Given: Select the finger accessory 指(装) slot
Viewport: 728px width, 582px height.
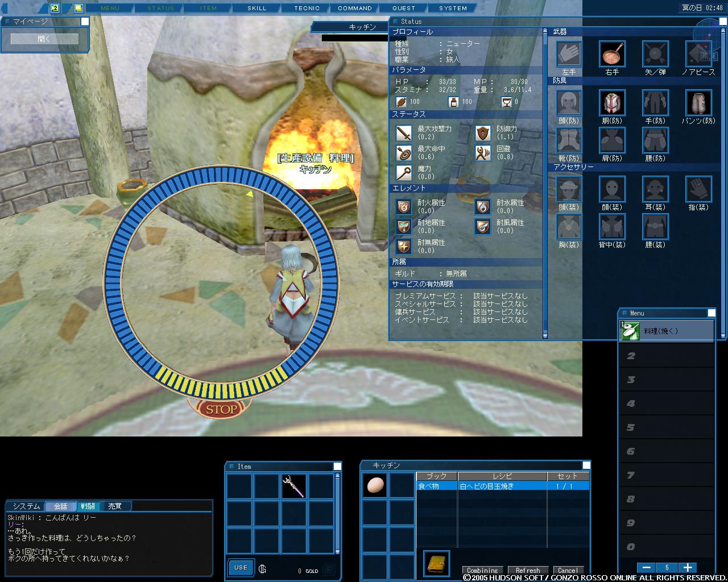Looking at the screenshot, I should [x=698, y=189].
